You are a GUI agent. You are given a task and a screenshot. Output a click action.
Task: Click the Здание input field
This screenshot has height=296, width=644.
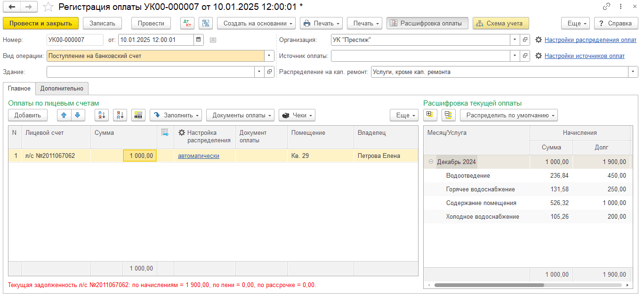tap(151, 72)
